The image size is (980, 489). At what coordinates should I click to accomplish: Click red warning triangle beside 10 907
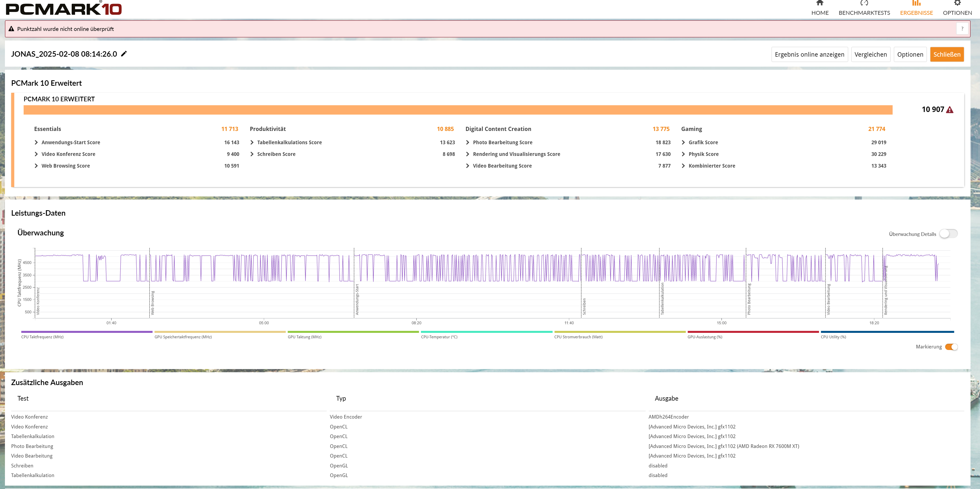click(x=950, y=110)
